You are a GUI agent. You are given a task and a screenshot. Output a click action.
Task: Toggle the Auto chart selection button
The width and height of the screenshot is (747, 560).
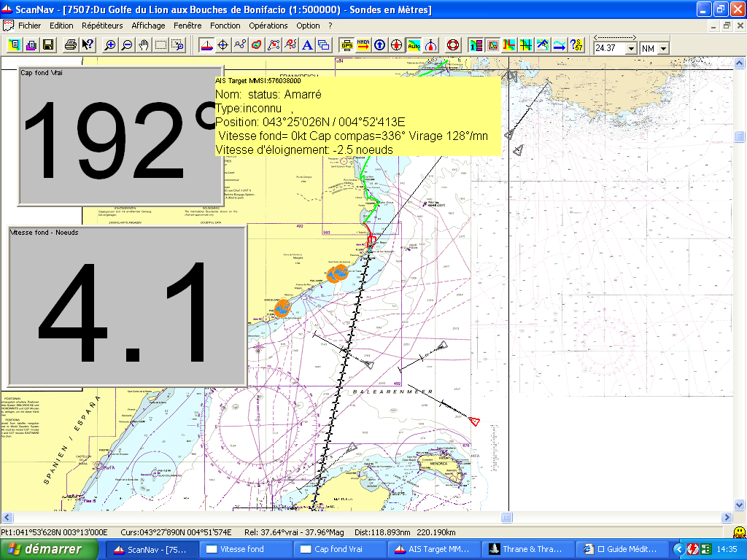pyautogui.click(x=414, y=45)
